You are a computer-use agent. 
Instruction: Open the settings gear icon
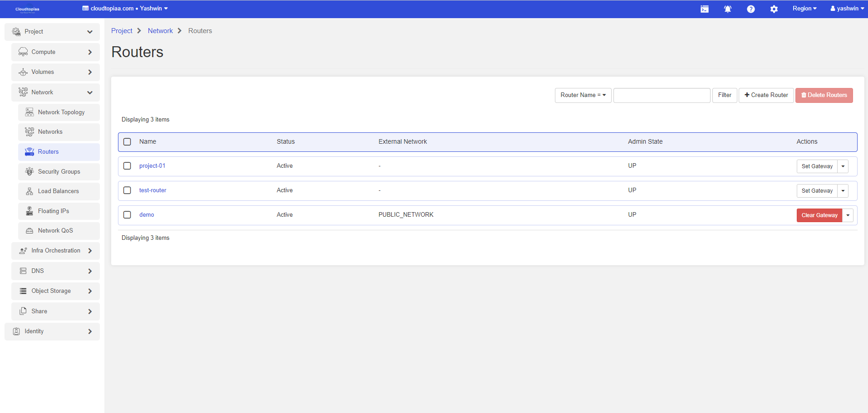[774, 9]
